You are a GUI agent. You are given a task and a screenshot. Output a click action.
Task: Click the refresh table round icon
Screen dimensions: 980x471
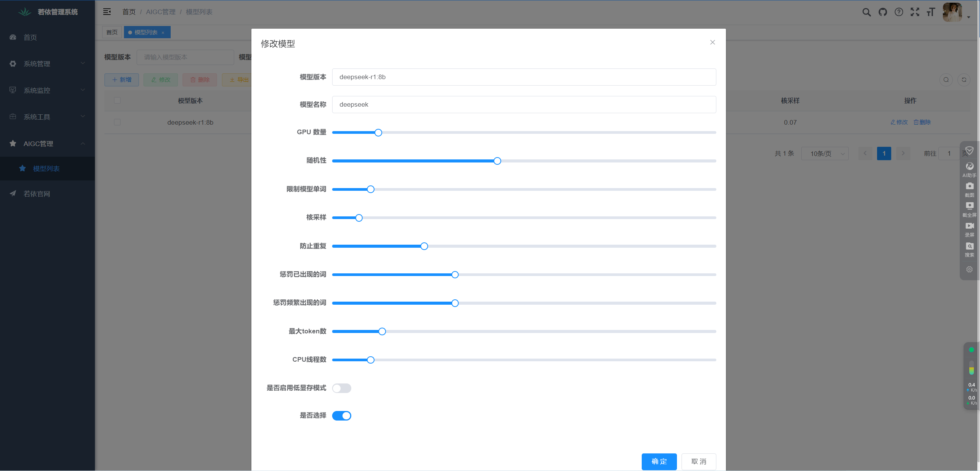pos(964,80)
